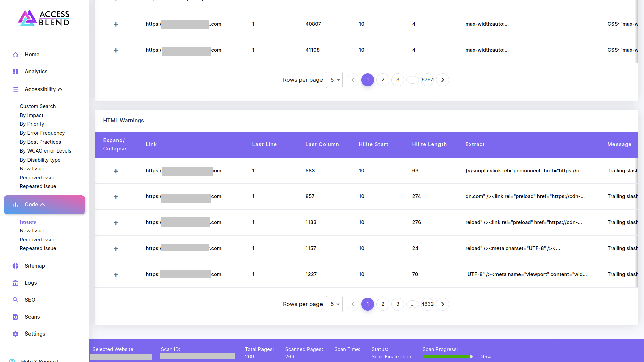Expand row with last column 40807
This screenshot has height=362, width=644.
pyautogui.click(x=116, y=24)
